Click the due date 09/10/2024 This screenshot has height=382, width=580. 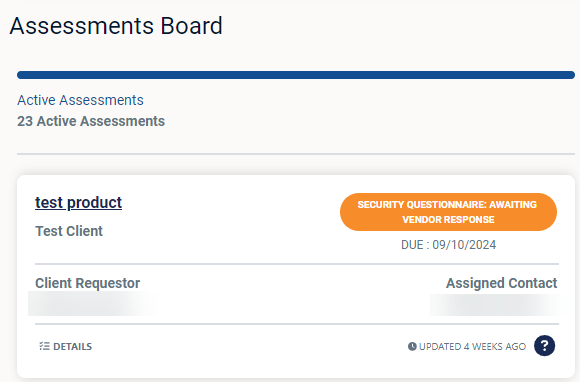pyautogui.click(x=464, y=245)
